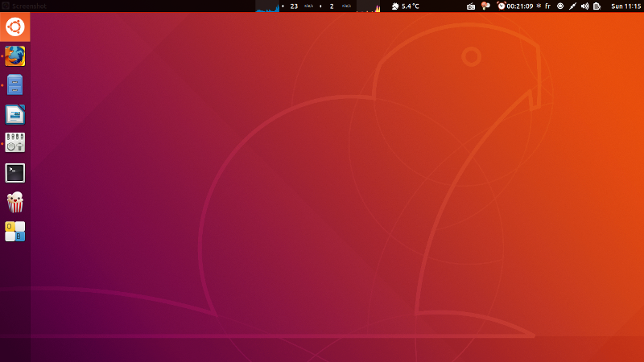Click the radio indicator icon in the panel

click(x=471, y=6)
